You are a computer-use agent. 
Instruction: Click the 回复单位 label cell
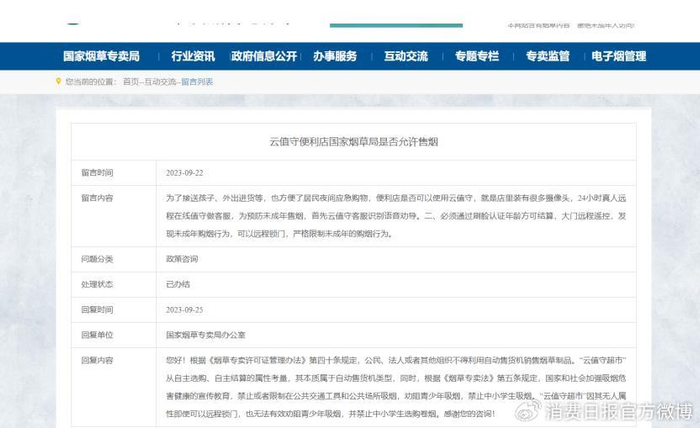pos(114,335)
